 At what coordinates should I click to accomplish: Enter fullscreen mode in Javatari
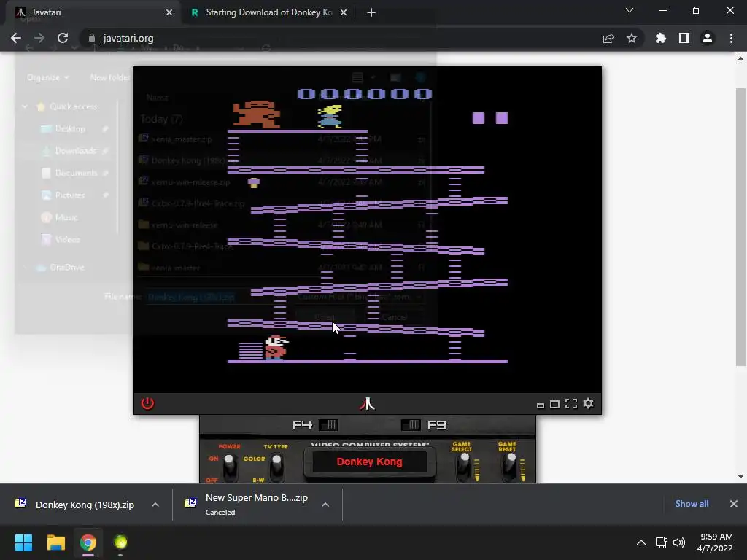[x=570, y=404]
